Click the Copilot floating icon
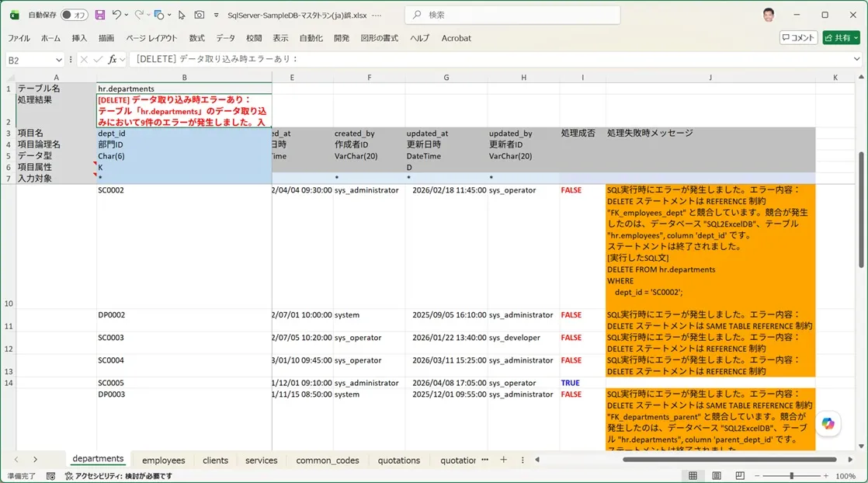The image size is (868, 483). (x=828, y=424)
